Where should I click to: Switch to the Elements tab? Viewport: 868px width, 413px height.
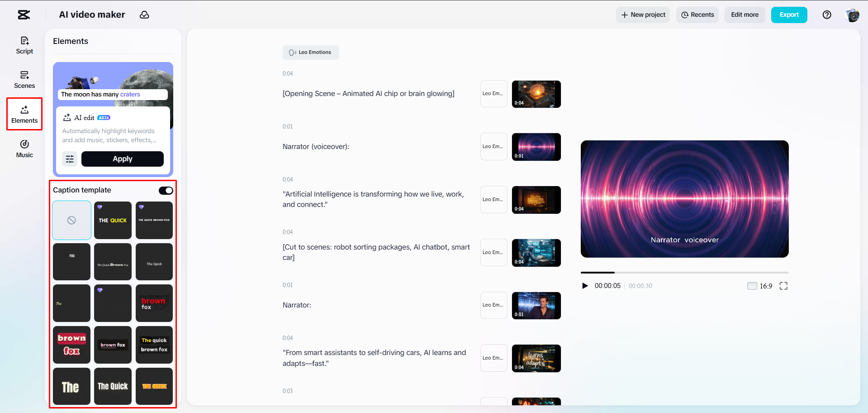click(x=24, y=115)
